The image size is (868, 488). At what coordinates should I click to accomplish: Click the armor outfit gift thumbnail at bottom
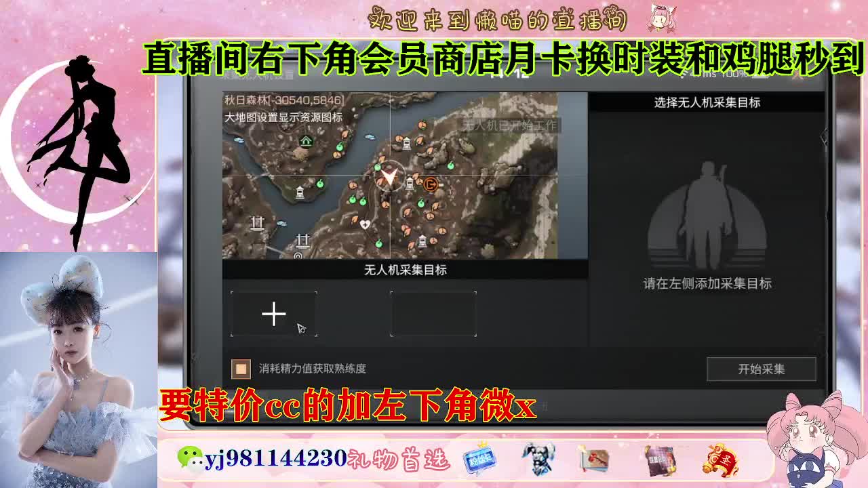[538, 459]
